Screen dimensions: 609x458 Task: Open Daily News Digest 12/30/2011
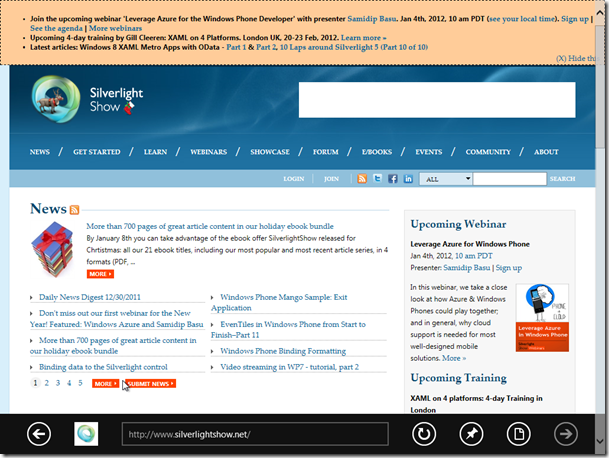(90, 297)
